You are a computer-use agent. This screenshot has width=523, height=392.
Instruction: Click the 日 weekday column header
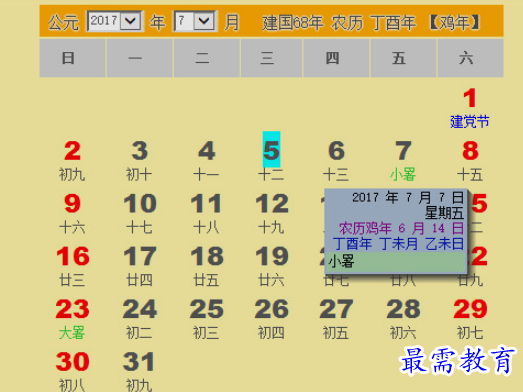click(73, 58)
